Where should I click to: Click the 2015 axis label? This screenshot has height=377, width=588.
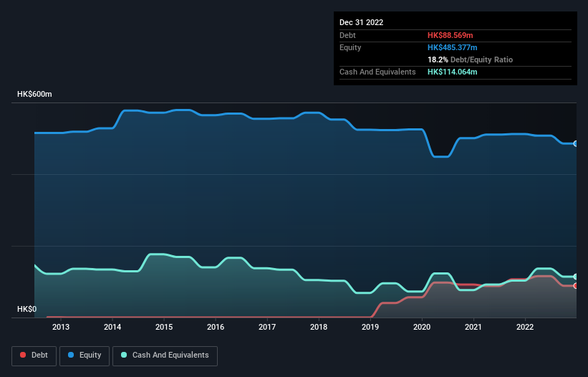[x=164, y=327]
